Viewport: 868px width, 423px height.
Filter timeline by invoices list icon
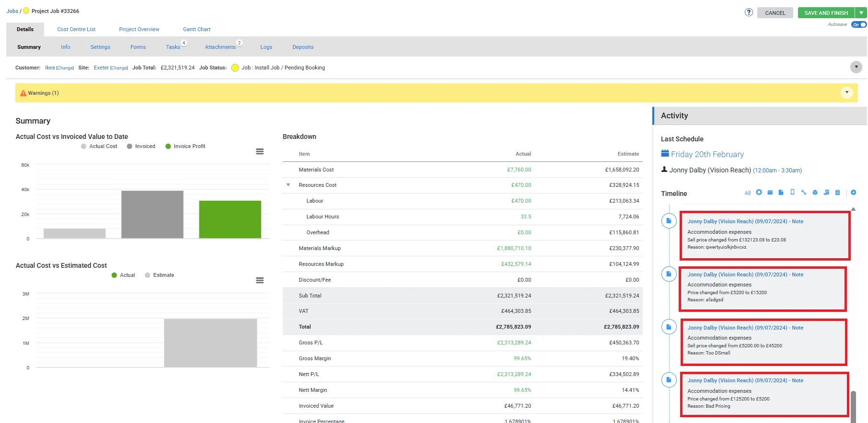pos(826,193)
